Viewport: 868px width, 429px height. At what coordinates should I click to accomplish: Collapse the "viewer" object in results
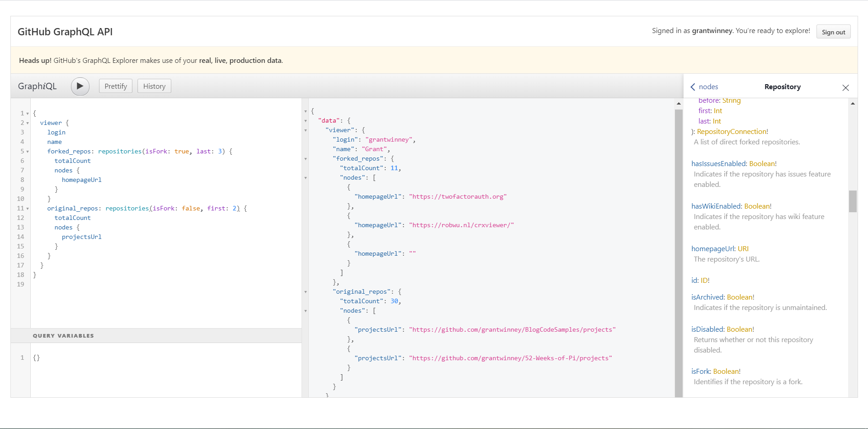pyautogui.click(x=306, y=130)
